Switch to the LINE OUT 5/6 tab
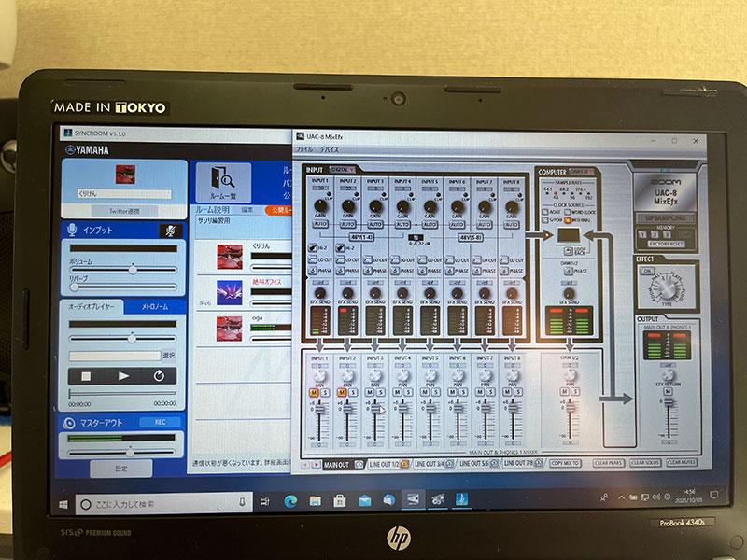 click(x=478, y=463)
